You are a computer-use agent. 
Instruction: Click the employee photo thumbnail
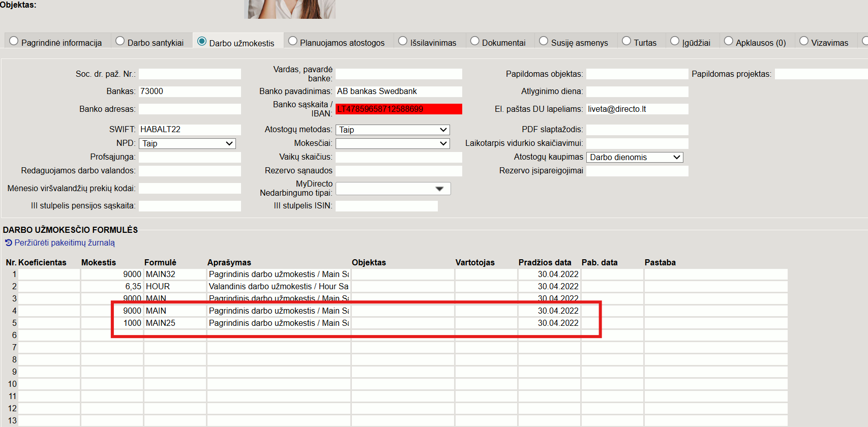[x=289, y=9]
